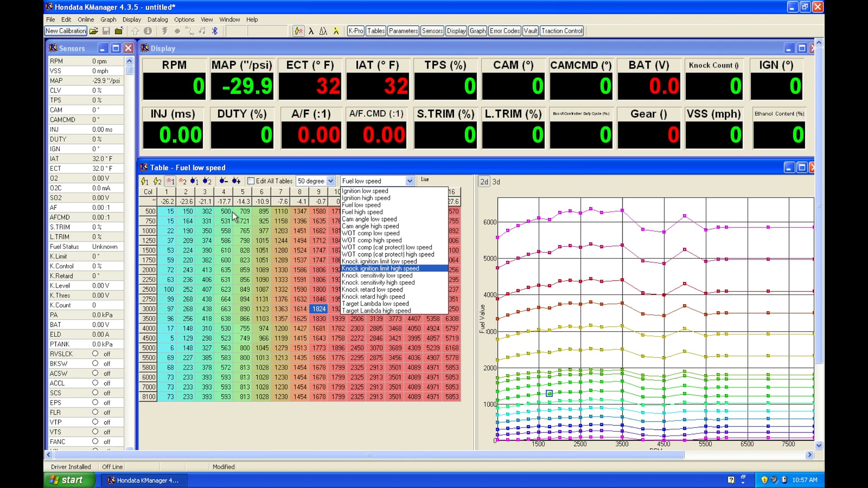The width and height of the screenshot is (868, 488).
Task: Click the lambda icon on the toolbar
Action: (x=312, y=31)
